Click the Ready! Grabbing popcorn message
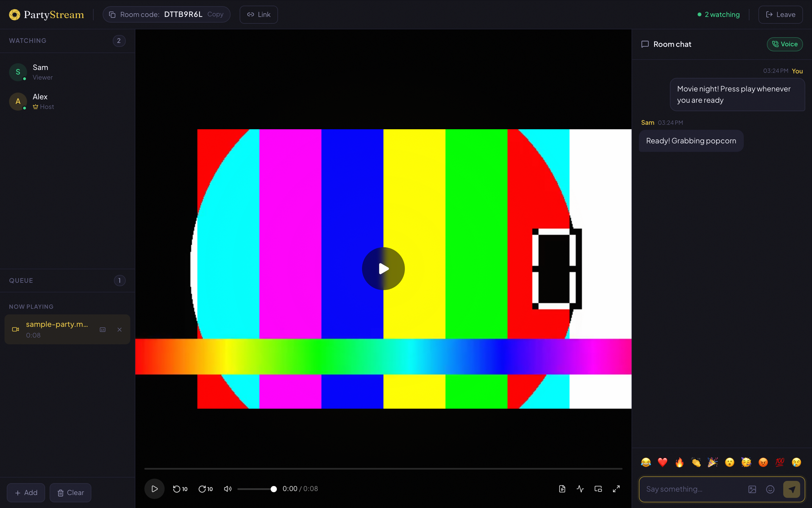 click(691, 141)
